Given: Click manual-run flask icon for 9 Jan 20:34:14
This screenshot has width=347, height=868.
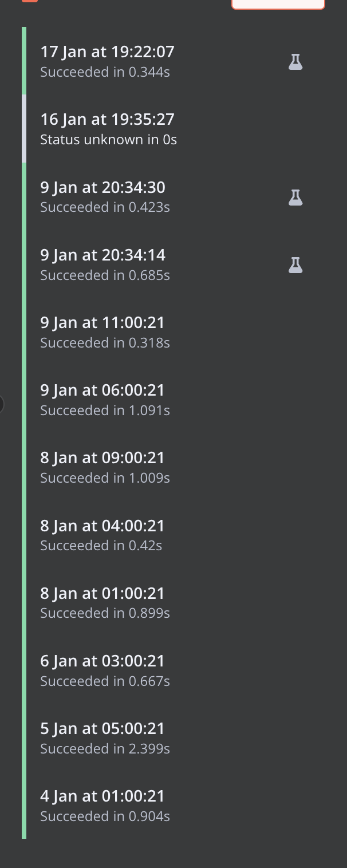Looking at the screenshot, I should tap(295, 265).
